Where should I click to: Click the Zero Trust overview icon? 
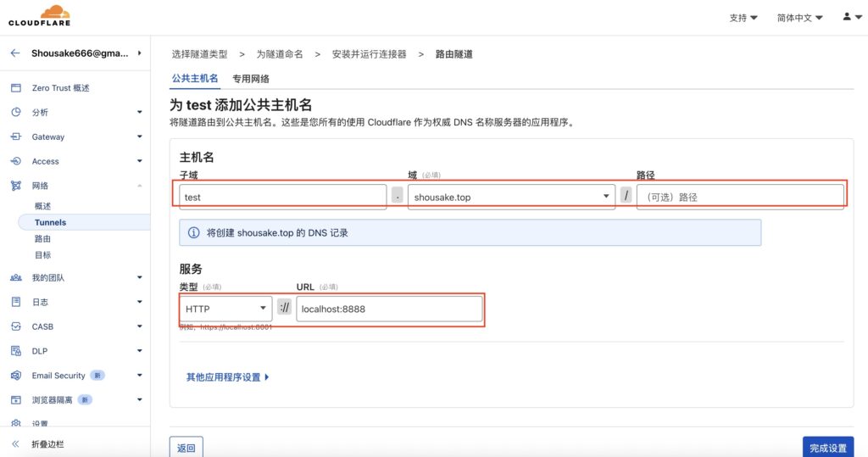click(x=16, y=87)
